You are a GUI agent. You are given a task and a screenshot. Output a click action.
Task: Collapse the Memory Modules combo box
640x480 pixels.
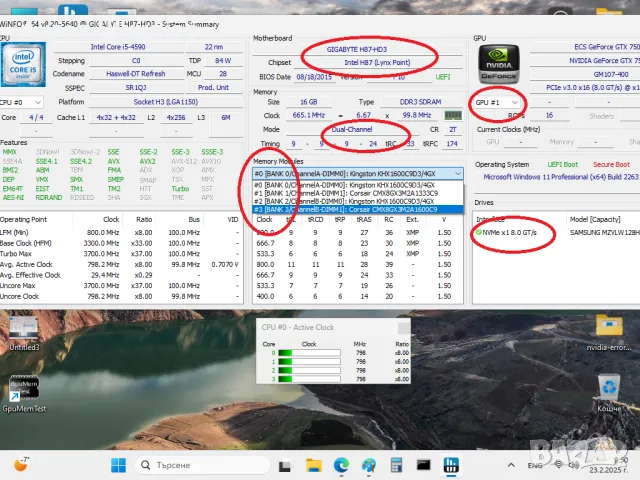pos(458,173)
